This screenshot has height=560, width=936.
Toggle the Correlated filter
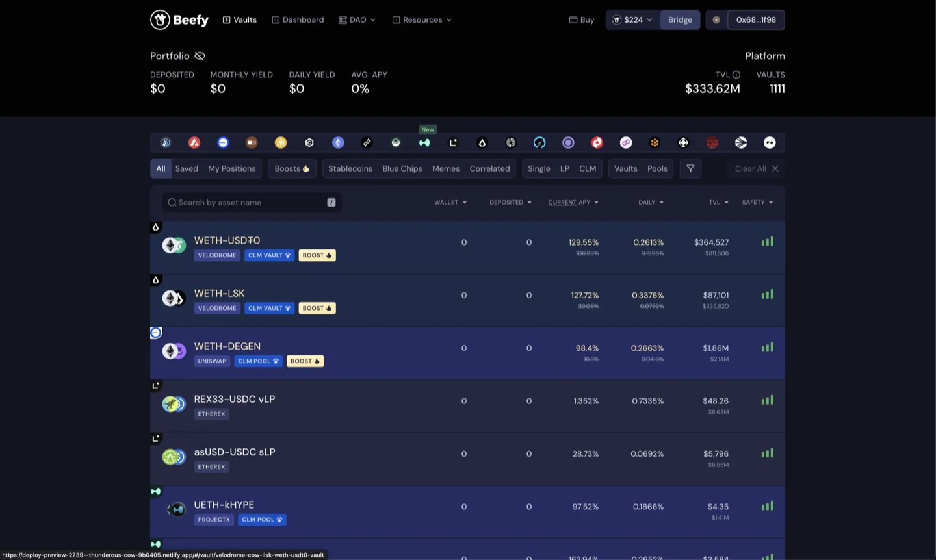point(490,168)
